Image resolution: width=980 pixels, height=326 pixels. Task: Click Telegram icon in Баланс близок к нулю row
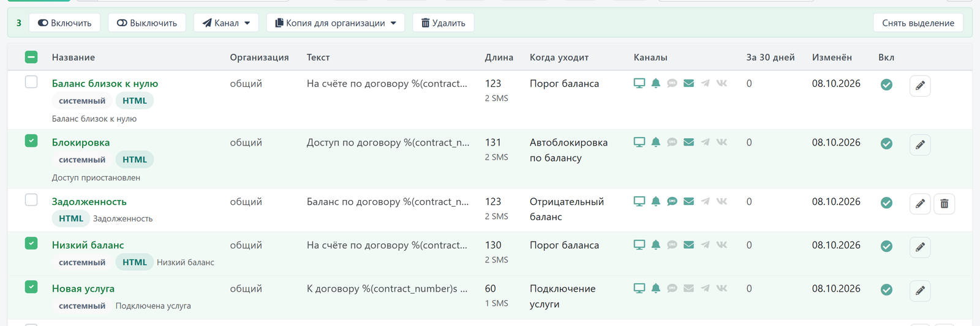[705, 83]
